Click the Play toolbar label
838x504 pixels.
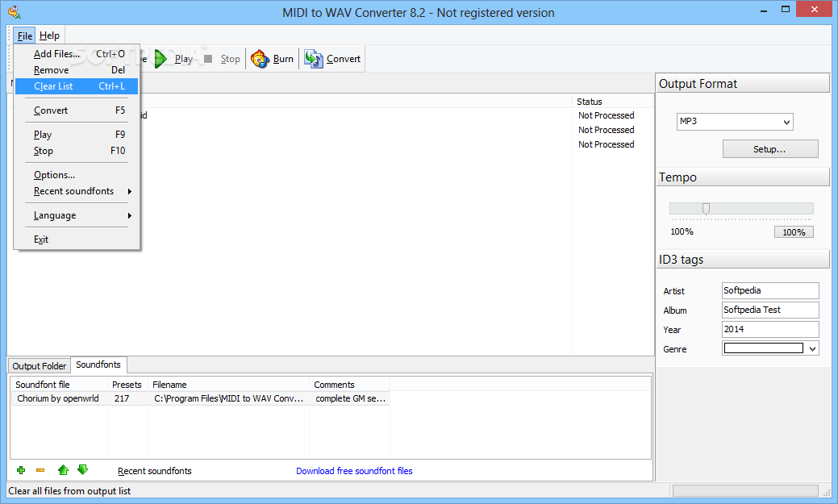[x=183, y=59]
